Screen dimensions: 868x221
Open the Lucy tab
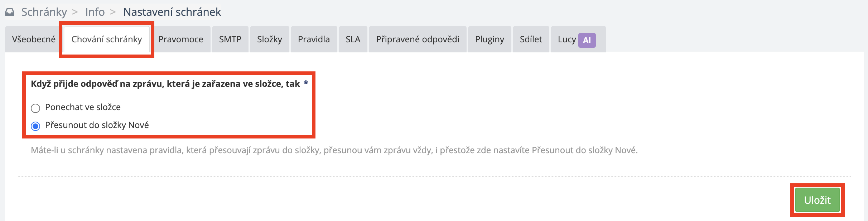click(x=566, y=39)
